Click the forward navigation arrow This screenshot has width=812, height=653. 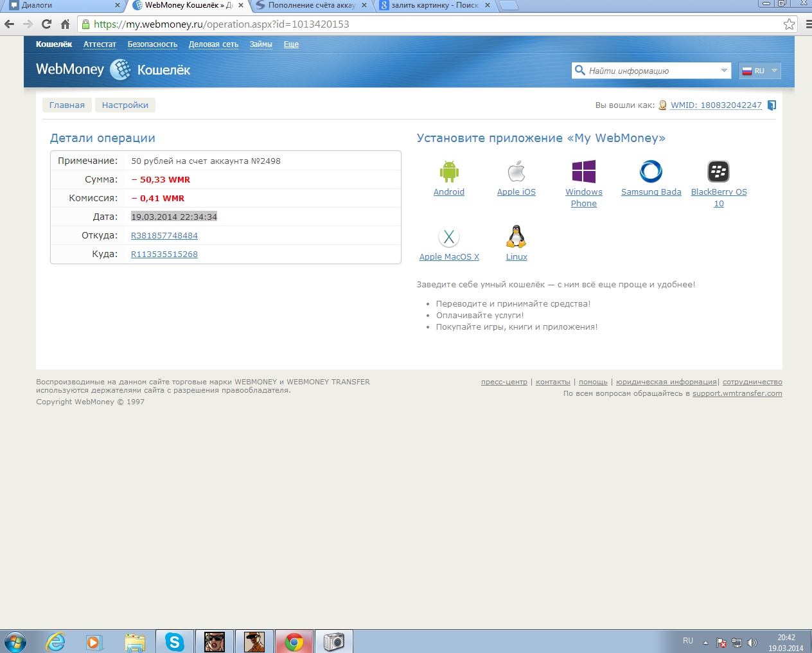pos(28,24)
